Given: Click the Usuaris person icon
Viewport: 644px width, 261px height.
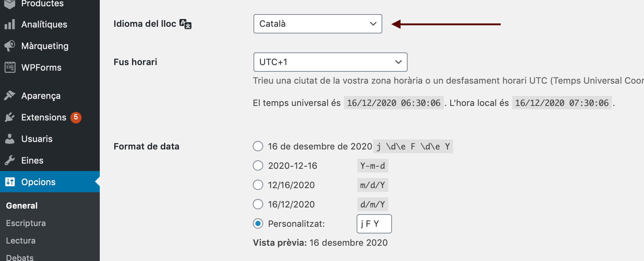Looking at the screenshot, I should coord(10,139).
